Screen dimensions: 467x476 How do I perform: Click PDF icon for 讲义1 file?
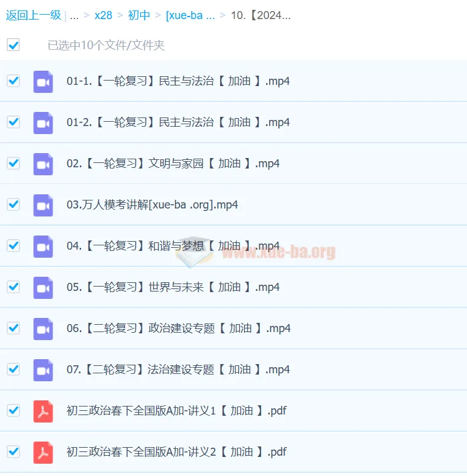pos(43,411)
